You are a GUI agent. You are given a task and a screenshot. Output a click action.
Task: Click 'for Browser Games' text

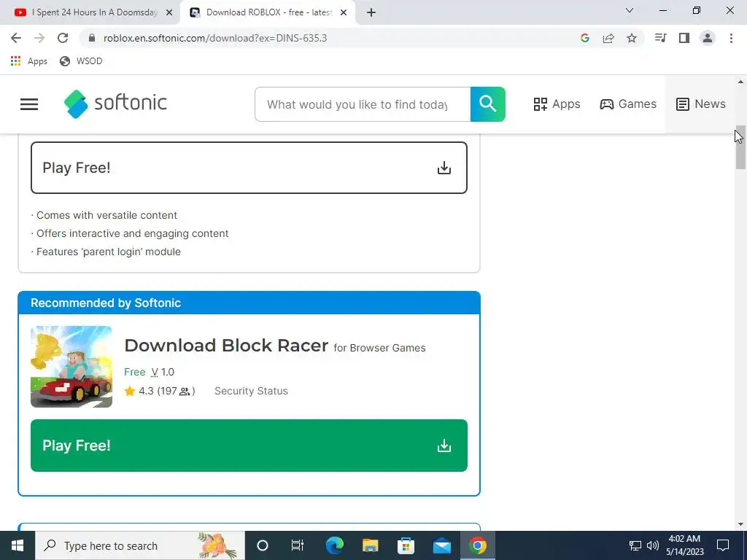(x=379, y=348)
